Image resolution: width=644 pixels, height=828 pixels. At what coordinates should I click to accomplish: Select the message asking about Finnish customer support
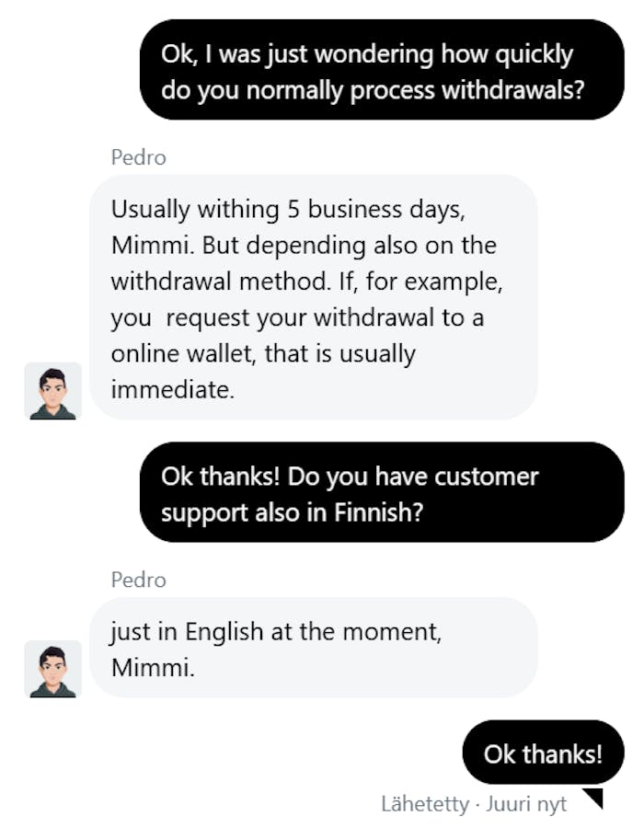coord(382,493)
